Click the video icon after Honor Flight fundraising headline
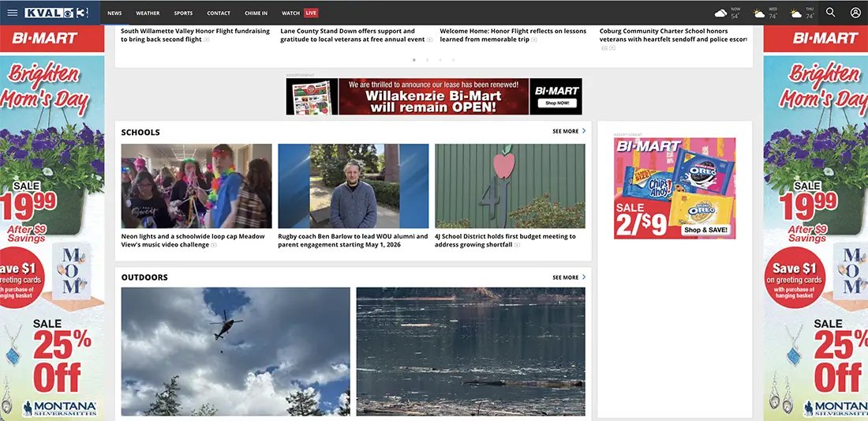The width and height of the screenshot is (868, 421). click(x=207, y=39)
